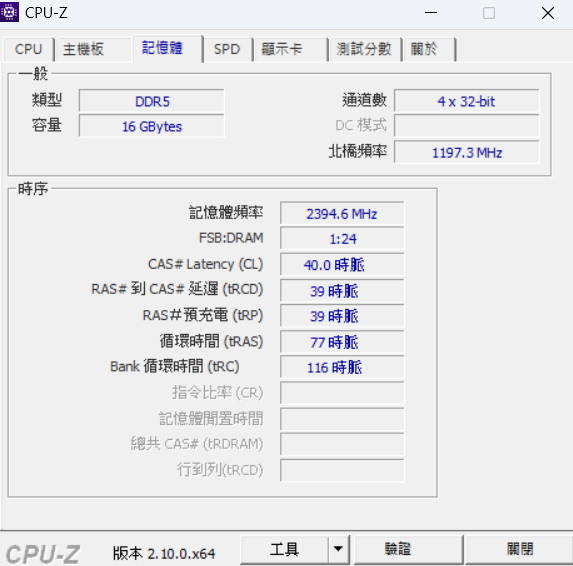The width and height of the screenshot is (573, 566).
Task: Switch to the CPU tab
Action: point(29,49)
